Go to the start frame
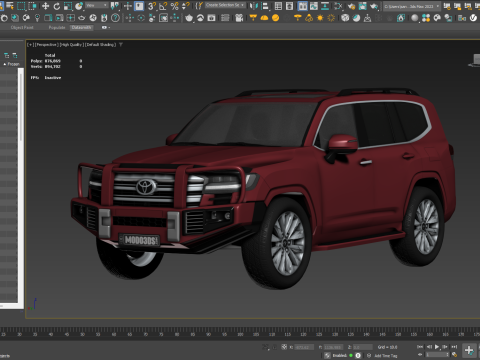Viewport: 480px width, 360px height. (421, 347)
